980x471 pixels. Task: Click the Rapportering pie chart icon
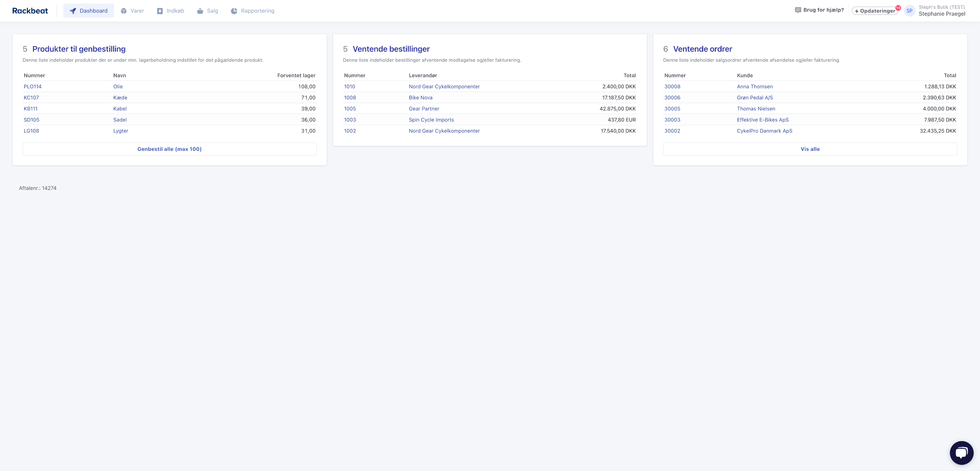coord(234,11)
